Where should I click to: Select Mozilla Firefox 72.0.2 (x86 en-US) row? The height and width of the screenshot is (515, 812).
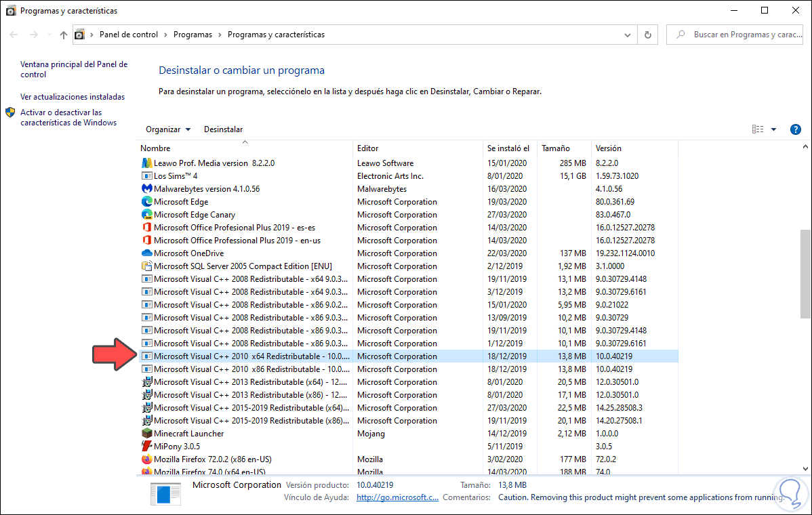click(408, 459)
